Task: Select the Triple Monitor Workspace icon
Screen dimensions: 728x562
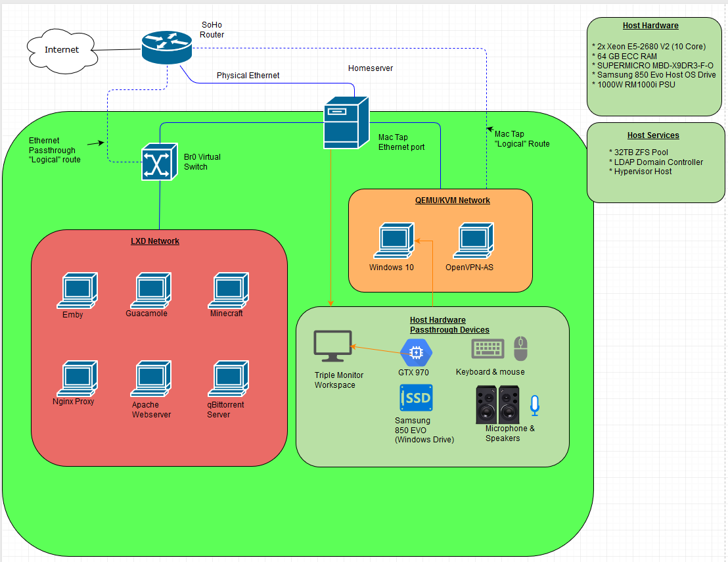Action: click(333, 346)
